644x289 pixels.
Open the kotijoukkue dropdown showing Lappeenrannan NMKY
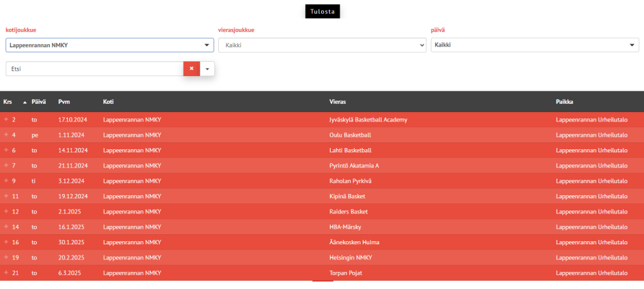tap(109, 45)
